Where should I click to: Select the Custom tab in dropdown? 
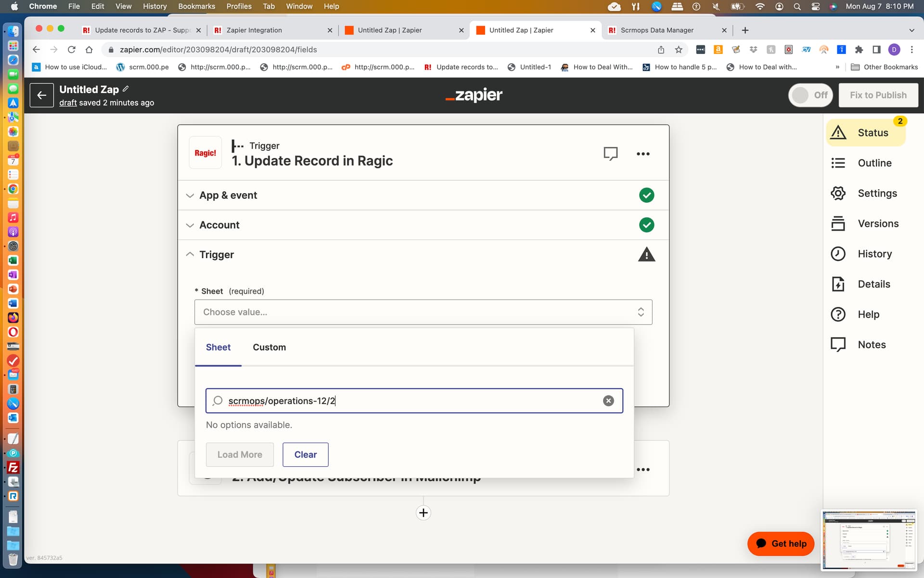(x=269, y=347)
